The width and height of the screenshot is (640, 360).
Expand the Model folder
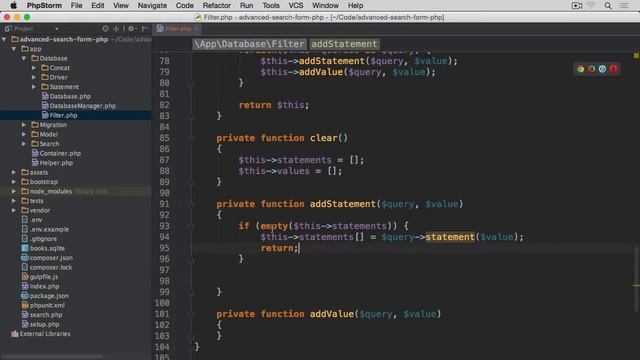[24, 134]
